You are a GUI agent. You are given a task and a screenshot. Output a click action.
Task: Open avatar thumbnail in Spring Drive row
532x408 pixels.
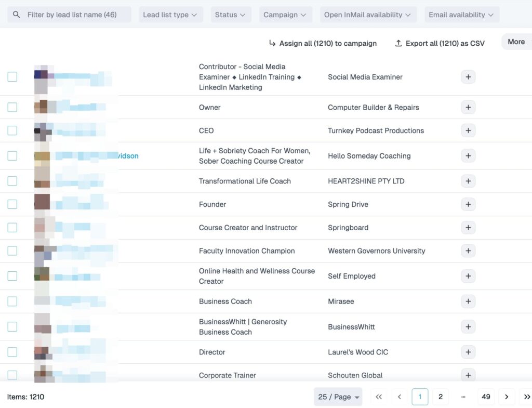tap(42, 202)
